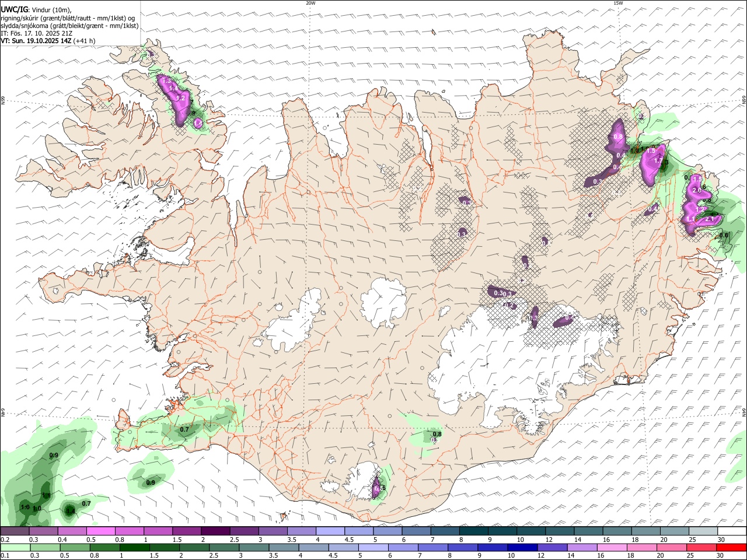Select the pale gray 25 mm snow swatch
747x560 pixels.
tap(703, 531)
